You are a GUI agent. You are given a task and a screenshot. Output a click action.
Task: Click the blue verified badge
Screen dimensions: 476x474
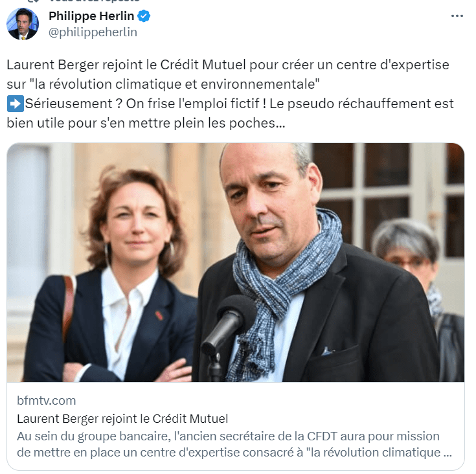[x=144, y=16]
